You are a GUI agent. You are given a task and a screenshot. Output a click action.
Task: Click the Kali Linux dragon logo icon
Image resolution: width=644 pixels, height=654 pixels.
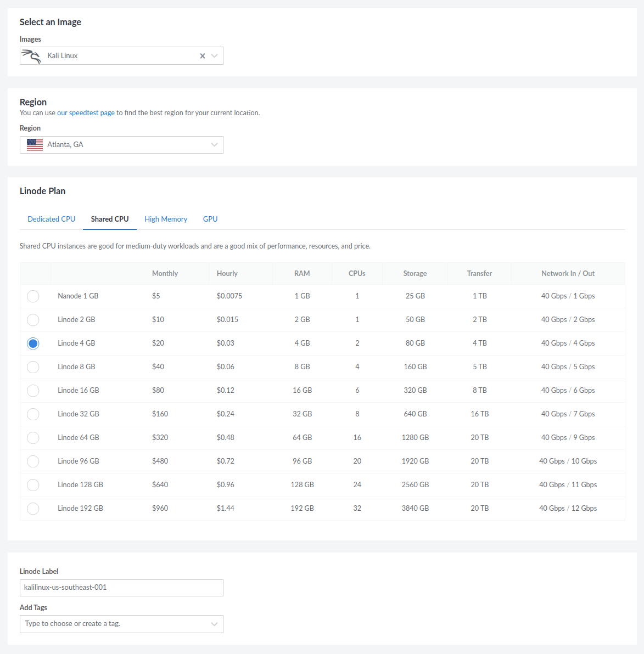(x=31, y=56)
